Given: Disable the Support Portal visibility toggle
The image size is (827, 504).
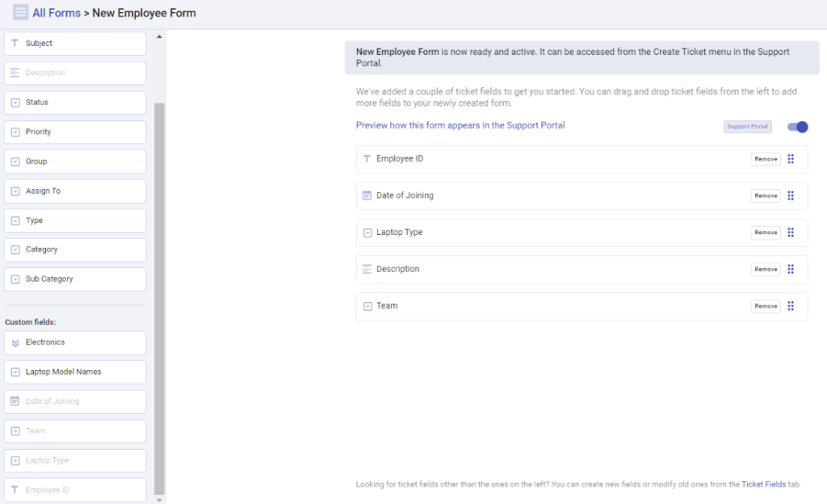Looking at the screenshot, I should coord(796,127).
